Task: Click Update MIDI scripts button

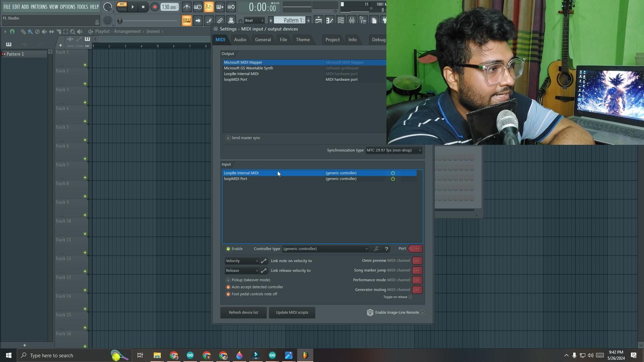Action: (x=292, y=313)
